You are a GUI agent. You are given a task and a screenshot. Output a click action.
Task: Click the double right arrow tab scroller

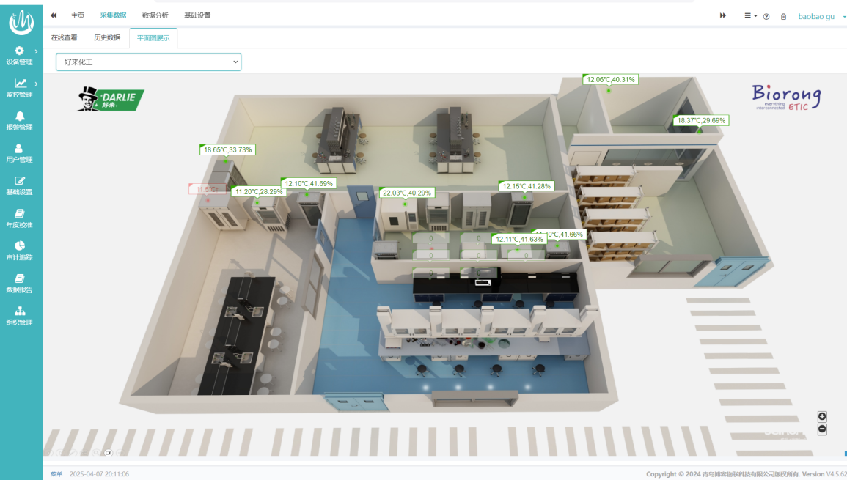[x=722, y=16]
